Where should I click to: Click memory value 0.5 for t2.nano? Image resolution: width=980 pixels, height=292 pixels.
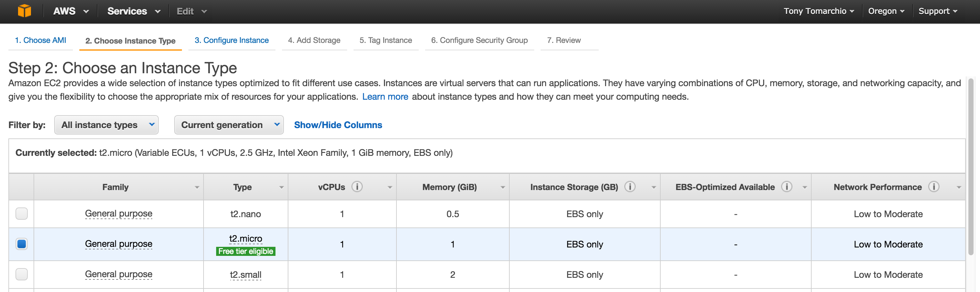pos(453,214)
